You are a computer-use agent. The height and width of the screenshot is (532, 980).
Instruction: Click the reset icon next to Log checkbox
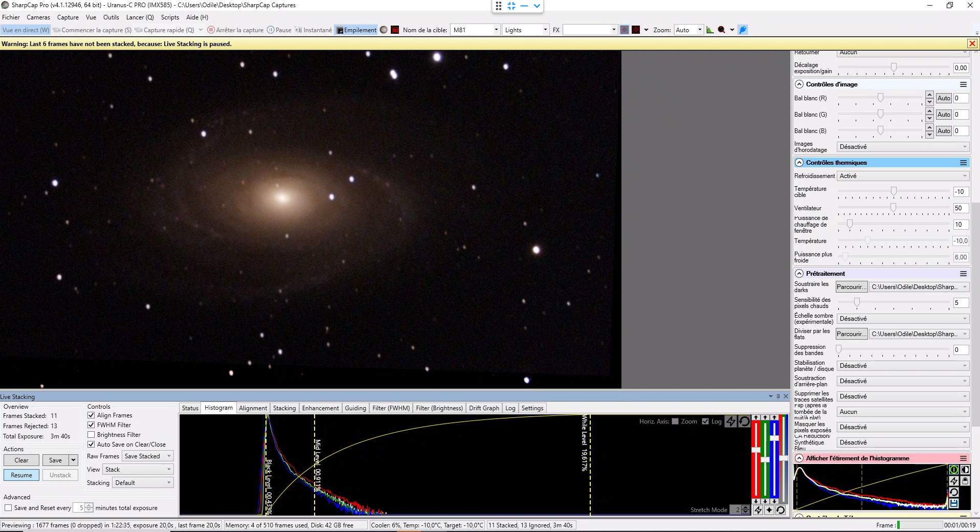click(745, 422)
